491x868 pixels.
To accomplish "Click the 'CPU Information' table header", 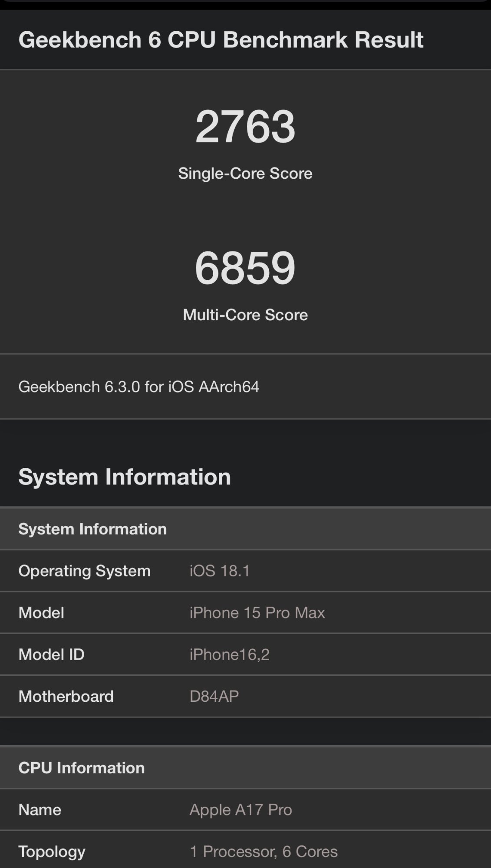I will (245, 767).
